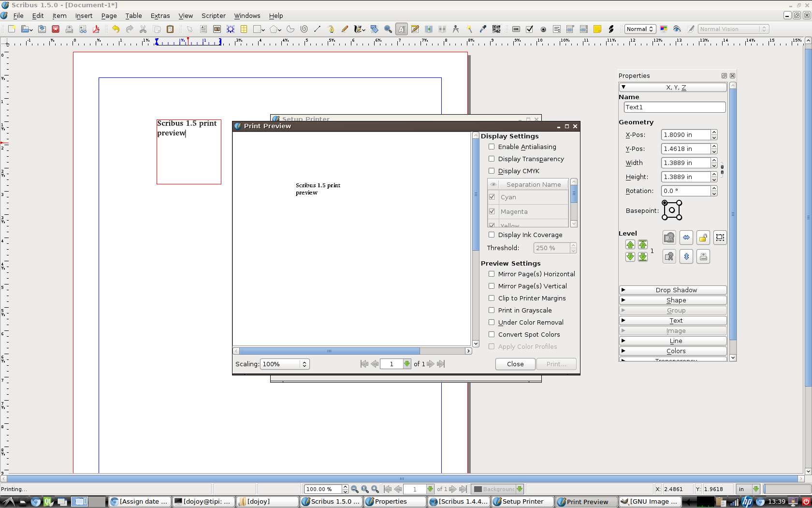Open the Scripter menu
Screen dimensions: 812x508
coord(213,16)
